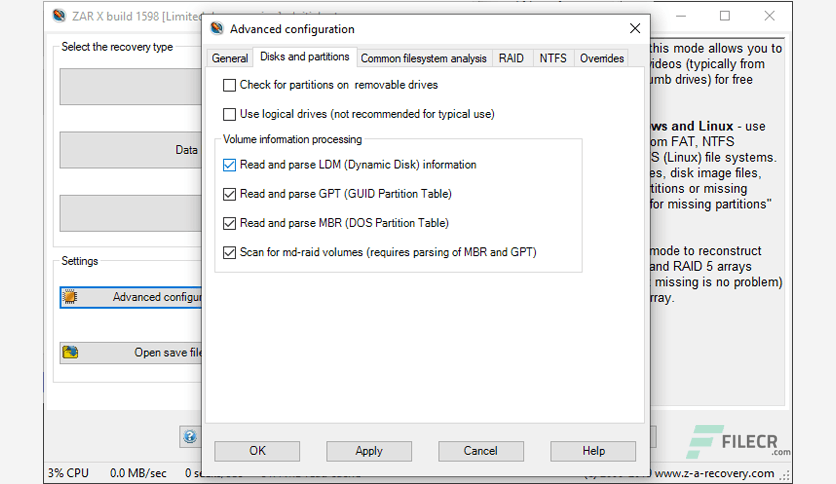Close the ZAR X main window
The width and height of the screenshot is (836, 484).
tap(769, 16)
